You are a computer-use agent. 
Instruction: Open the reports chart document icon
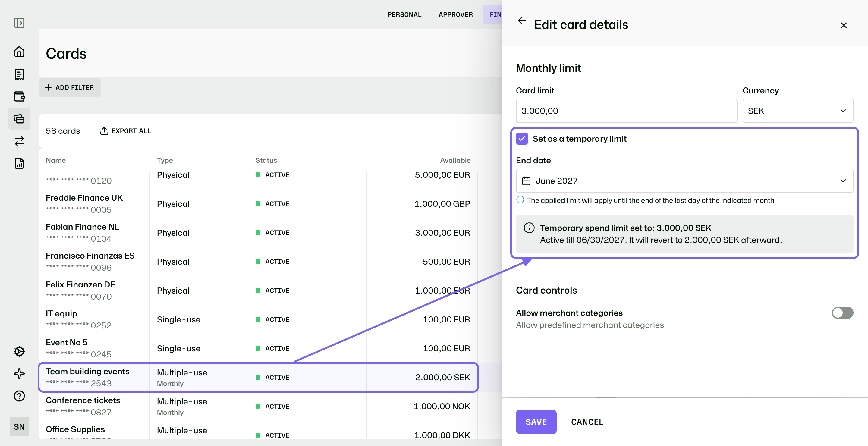pos(19,163)
